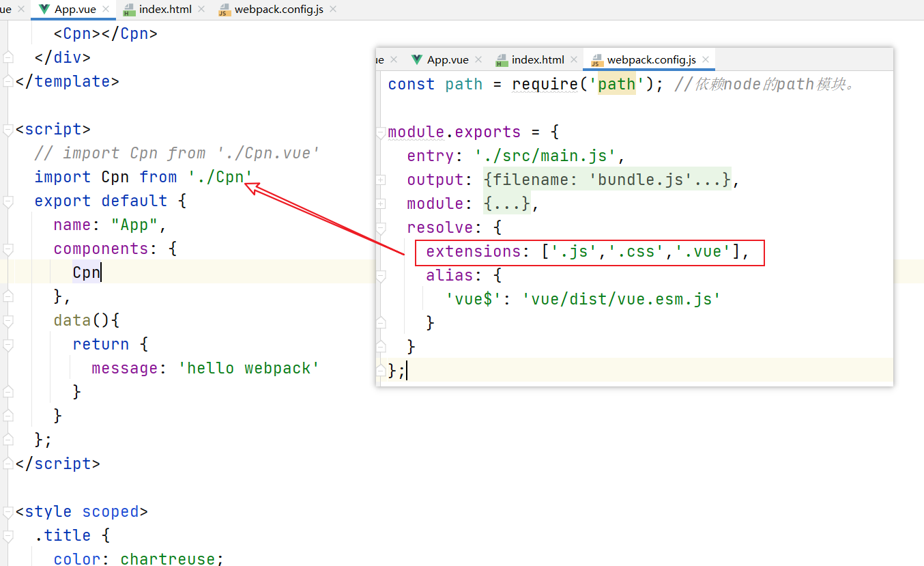Click 'hello webpack' message string
This screenshot has height=566, width=924.
click(x=249, y=368)
